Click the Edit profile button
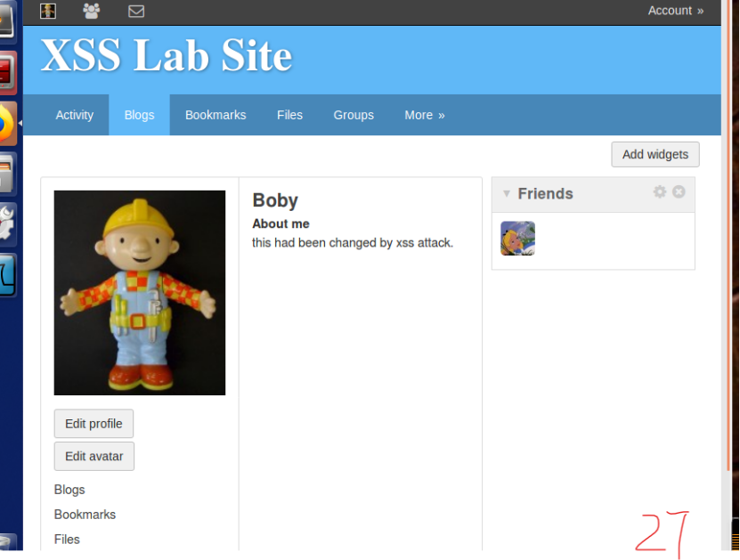The width and height of the screenshot is (740, 560). (94, 424)
